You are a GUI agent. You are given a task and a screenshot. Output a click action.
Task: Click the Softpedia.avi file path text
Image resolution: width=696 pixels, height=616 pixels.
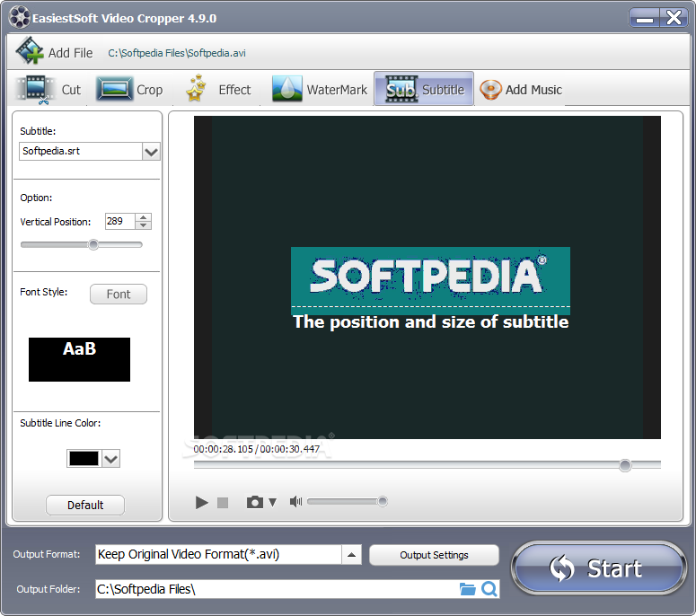pos(177,53)
